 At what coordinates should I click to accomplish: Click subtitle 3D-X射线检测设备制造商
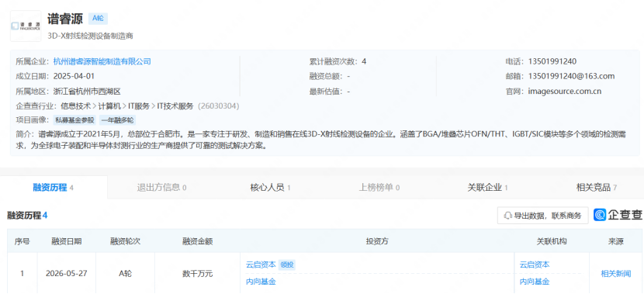tap(90, 36)
